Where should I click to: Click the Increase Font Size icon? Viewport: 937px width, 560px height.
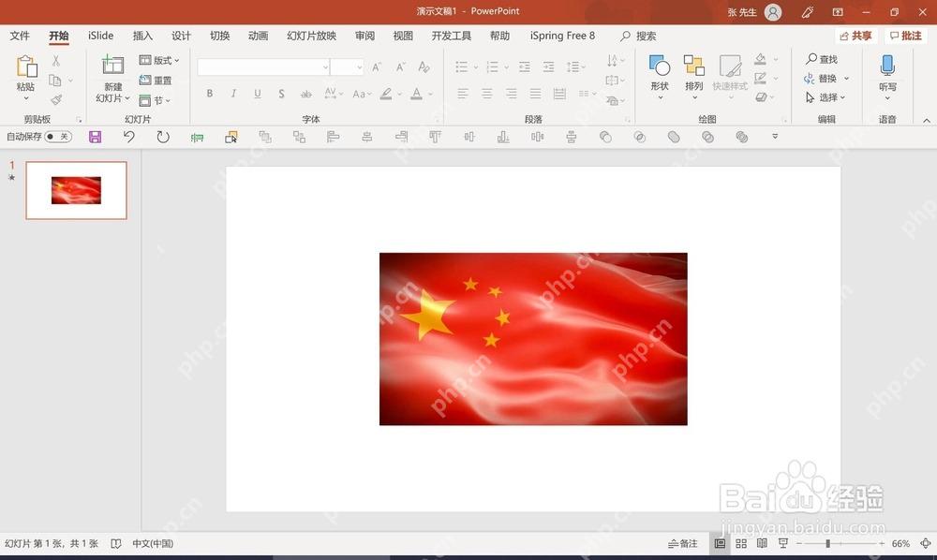click(377, 66)
